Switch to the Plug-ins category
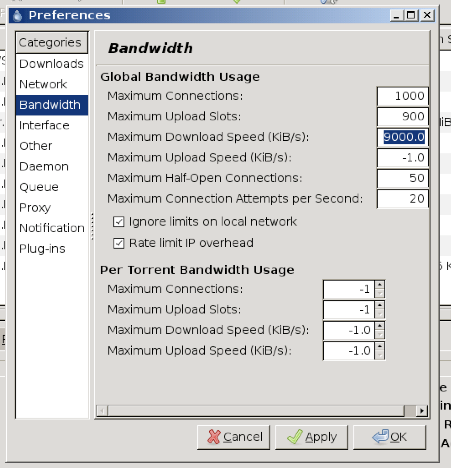This screenshot has width=451, height=468. pyautogui.click(x=52, y=249)
